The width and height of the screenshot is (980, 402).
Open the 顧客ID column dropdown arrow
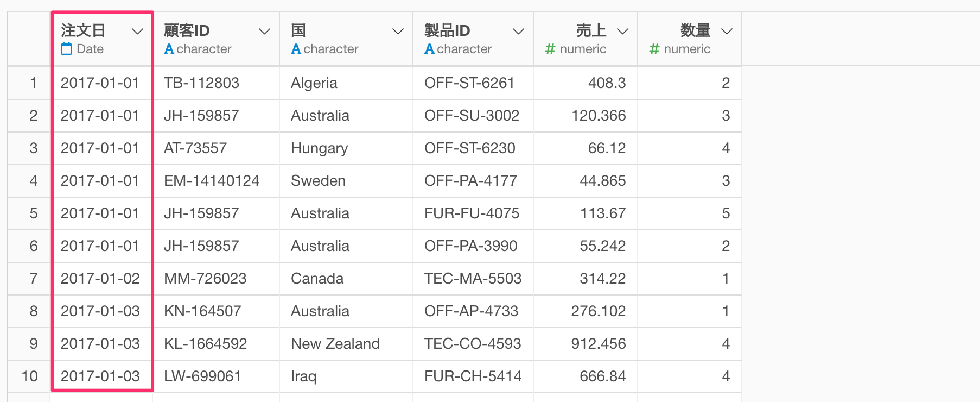click(x=264, y=32)
